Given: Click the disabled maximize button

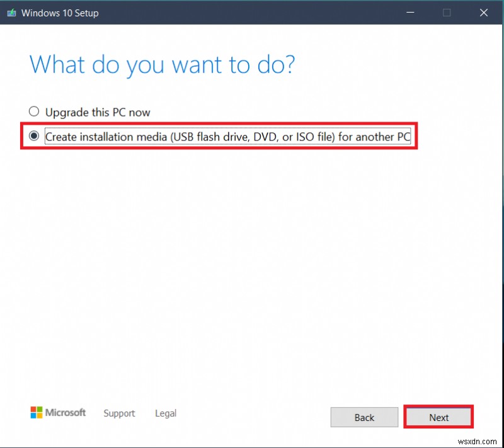Looking at the screenshot, I should [447, 13].
